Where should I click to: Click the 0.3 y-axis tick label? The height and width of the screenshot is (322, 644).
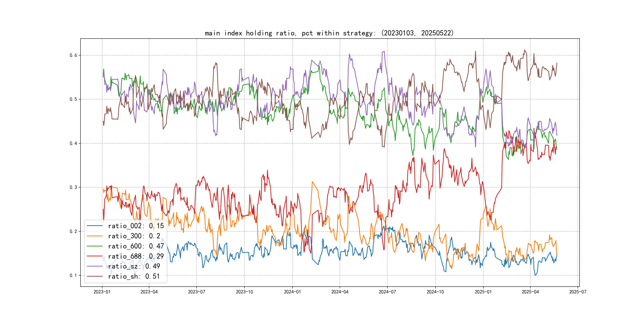point(73,187)
